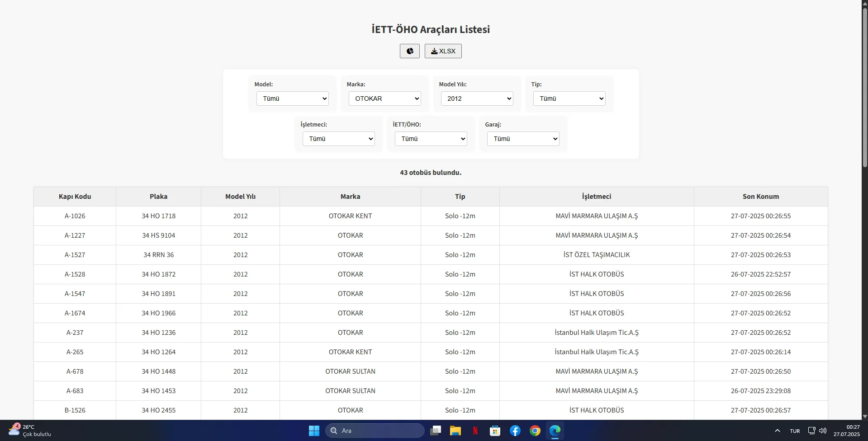Open Google Chrome from the taskbar

click(x=535, y=431)
